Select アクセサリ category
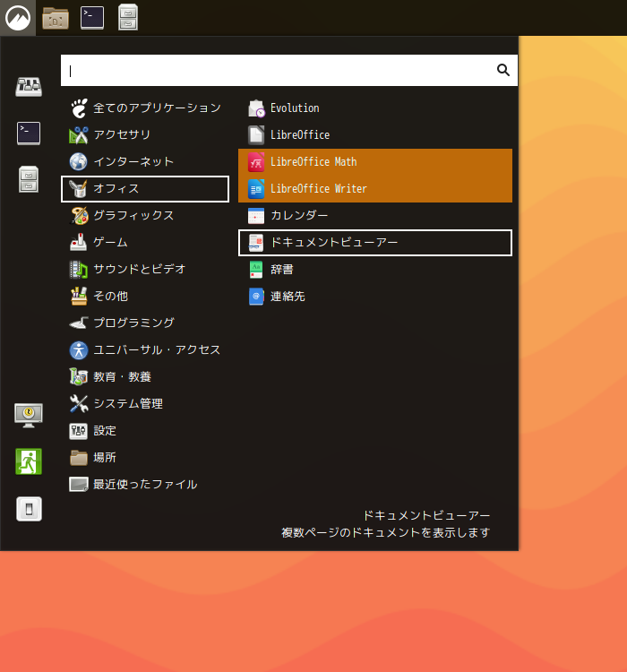 (x=145, y=135)
